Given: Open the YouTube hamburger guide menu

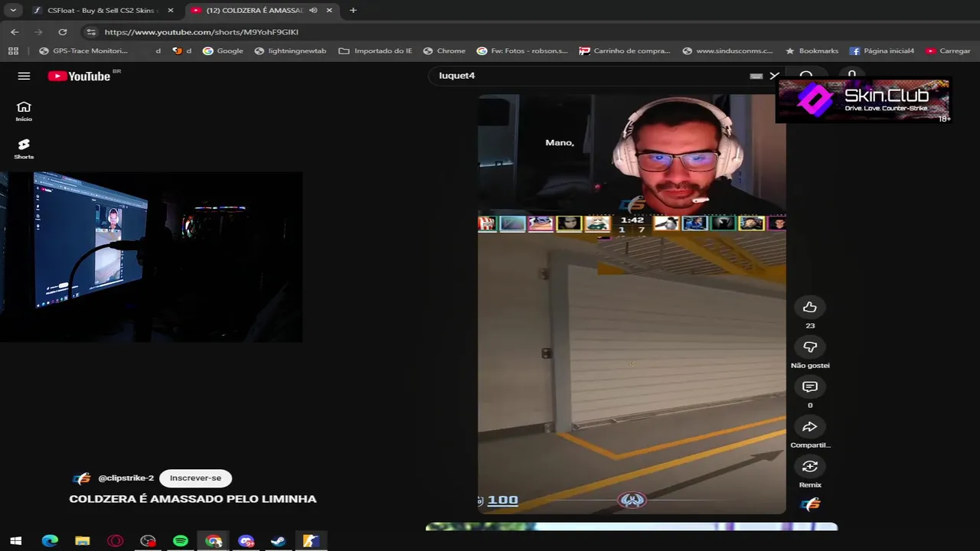Looking at the screenshot, I should (24, 76).
